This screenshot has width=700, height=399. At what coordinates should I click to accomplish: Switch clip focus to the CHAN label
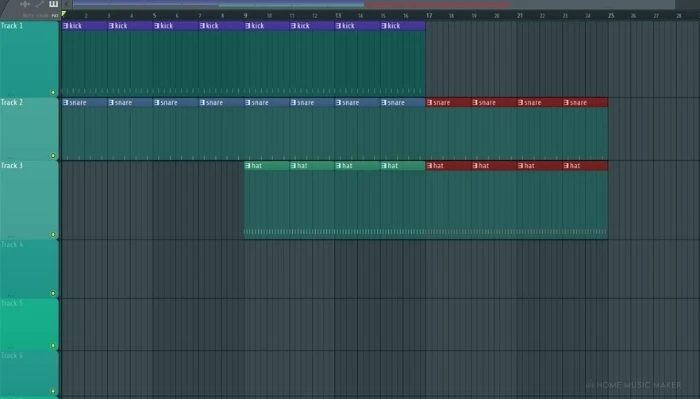point(42,16)
